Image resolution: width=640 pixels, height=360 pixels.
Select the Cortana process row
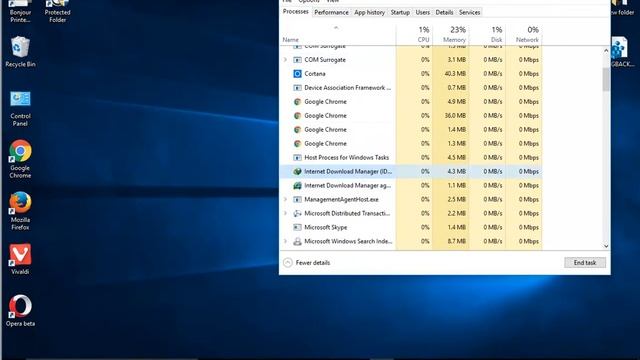click(411, 74)
